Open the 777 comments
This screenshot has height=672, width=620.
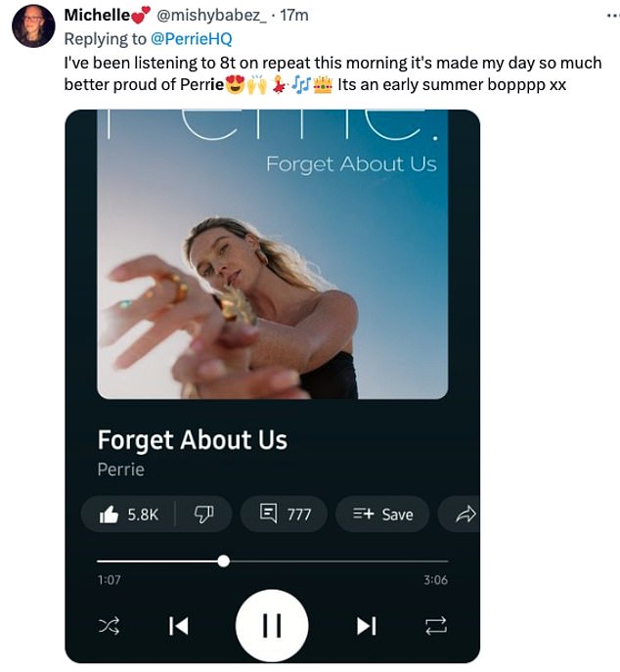[x=284, y=514]
